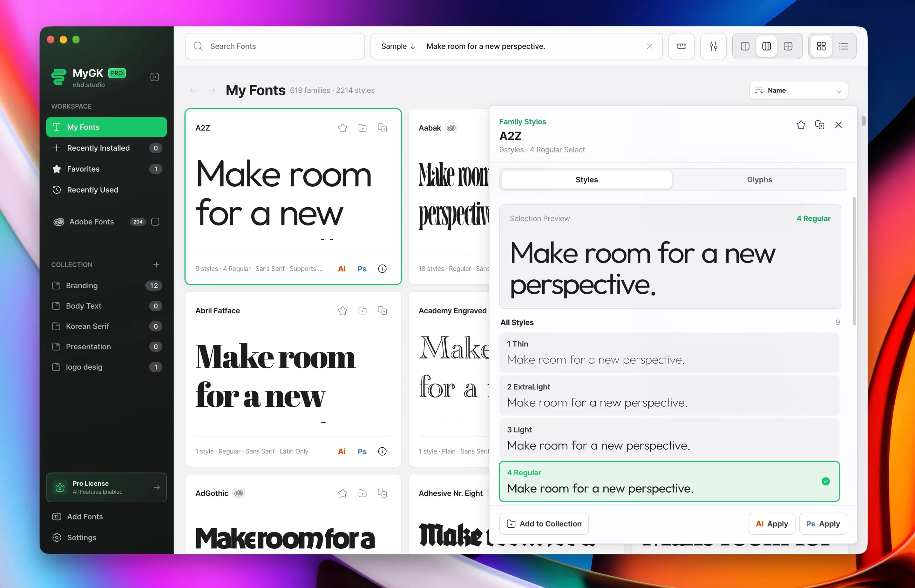Screen dimensions: 915x588
Task: Open the ruler size tool
Action: [681, 46]
